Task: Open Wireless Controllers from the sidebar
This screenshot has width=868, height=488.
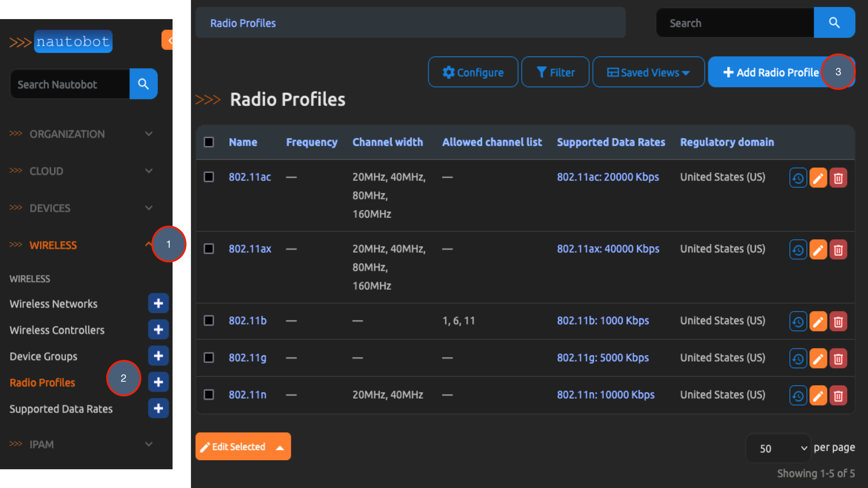Action: [57, 330]
